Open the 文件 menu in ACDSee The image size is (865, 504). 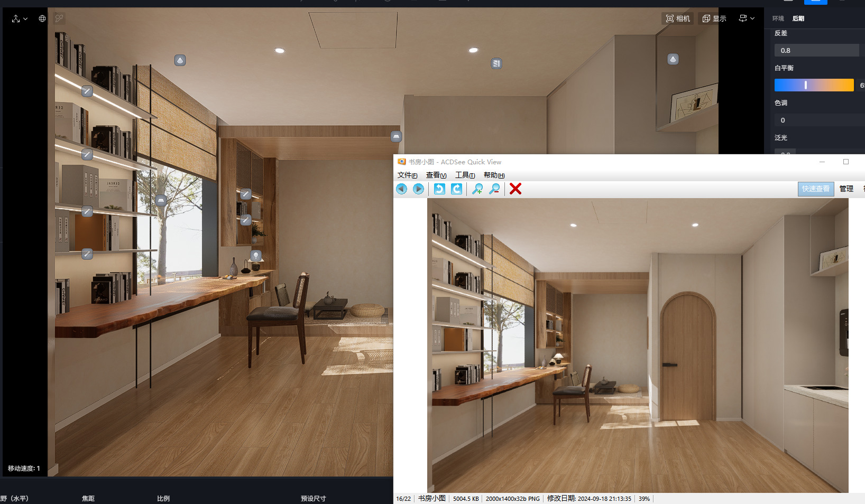pyautogui.click(x=407, y=175)
